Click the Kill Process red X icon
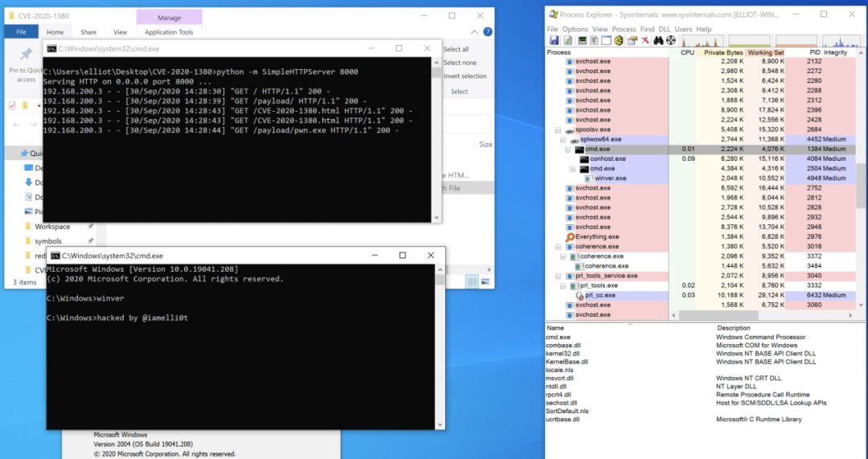Screen dimensions: 868x459 pyautogui.click(x=645, y=40)
